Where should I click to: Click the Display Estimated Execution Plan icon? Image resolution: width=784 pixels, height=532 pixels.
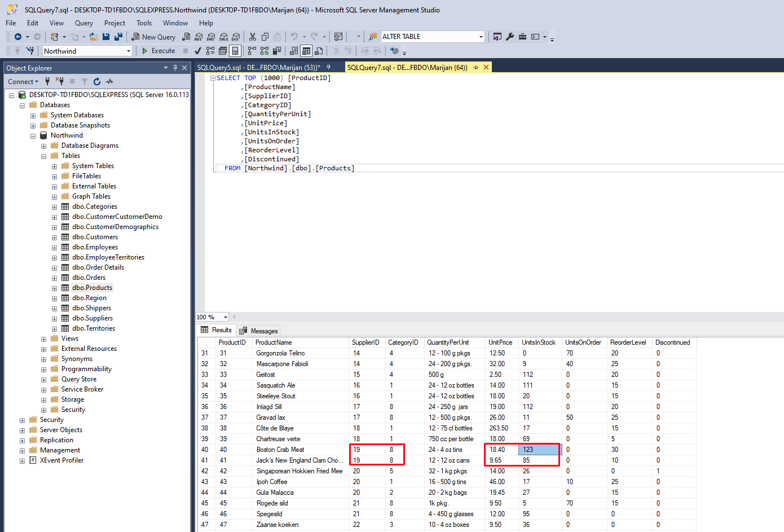click(x=210, y=51)
